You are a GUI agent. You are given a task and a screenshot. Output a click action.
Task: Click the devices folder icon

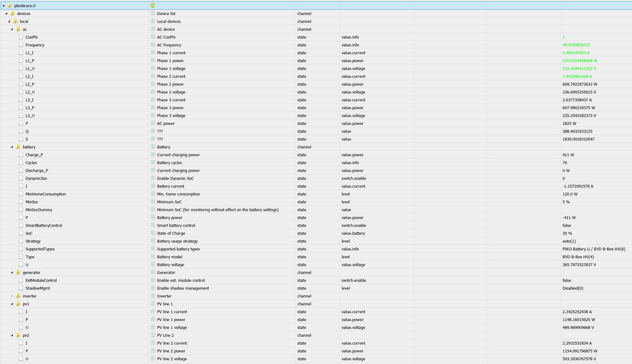pyautogui.click(x=12, y=13)
